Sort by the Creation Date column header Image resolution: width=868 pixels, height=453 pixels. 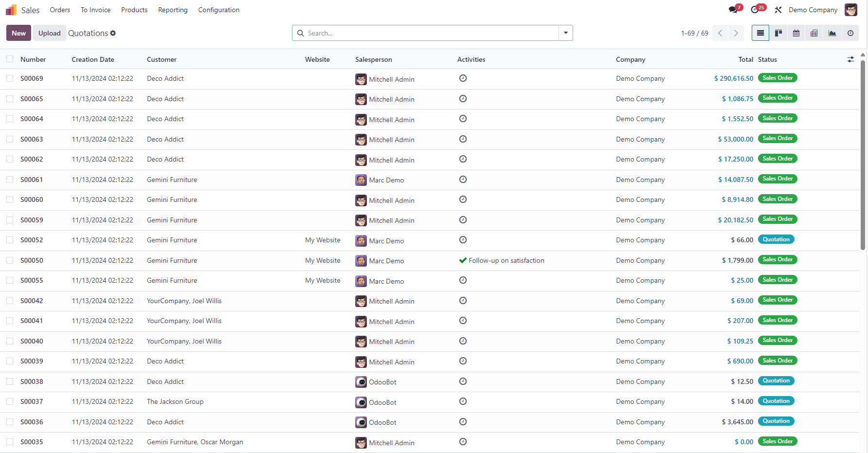93,59
